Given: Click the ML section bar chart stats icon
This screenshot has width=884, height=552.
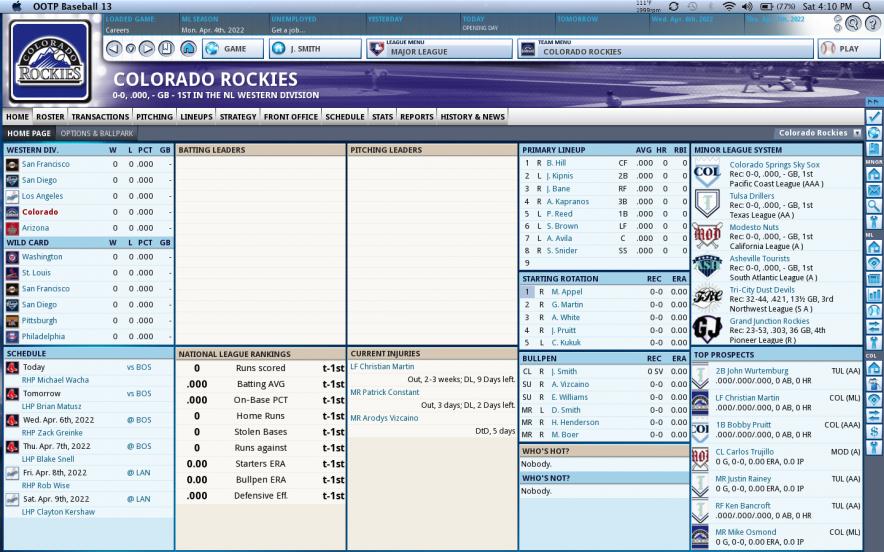Looking at the screenshot, I should 873,294.
